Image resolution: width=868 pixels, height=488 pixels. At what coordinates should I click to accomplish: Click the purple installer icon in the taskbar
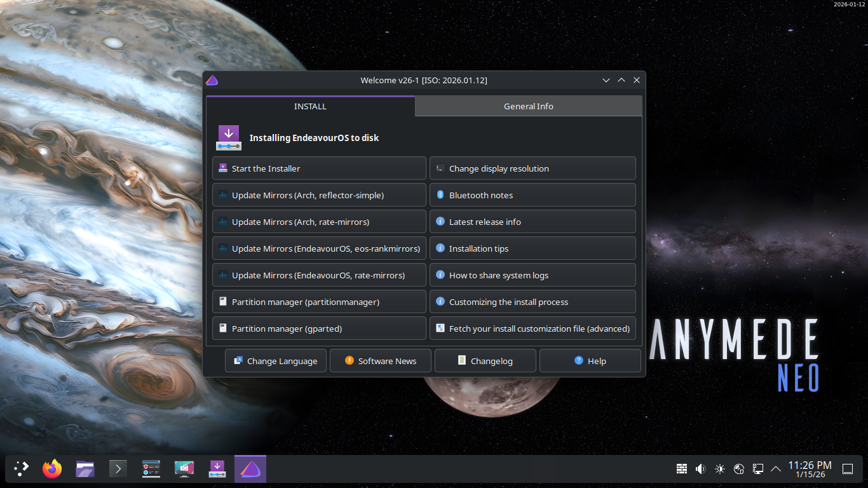[x=217, y=469]
